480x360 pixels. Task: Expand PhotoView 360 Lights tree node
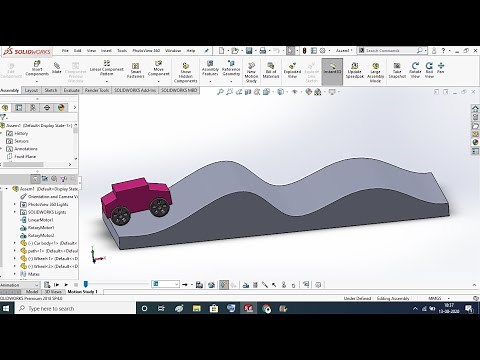[15, 204]
